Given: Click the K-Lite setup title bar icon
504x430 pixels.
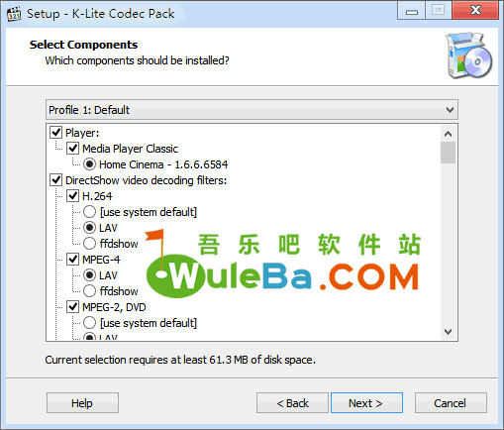Looking at the screenshot, I should (x=14, y=14).
